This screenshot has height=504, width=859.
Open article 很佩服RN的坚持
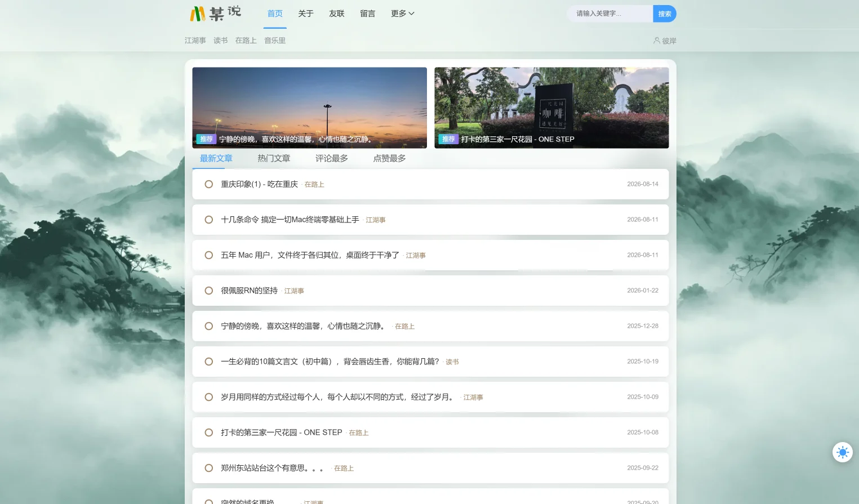(250, 291)
